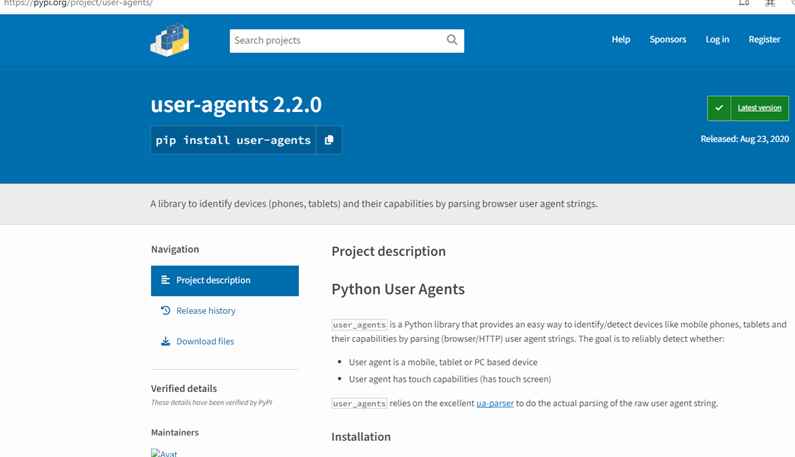Screen dimensions: 795x457
Task: Copy the pip install command with the copy icon
Action: click(329, 140)
